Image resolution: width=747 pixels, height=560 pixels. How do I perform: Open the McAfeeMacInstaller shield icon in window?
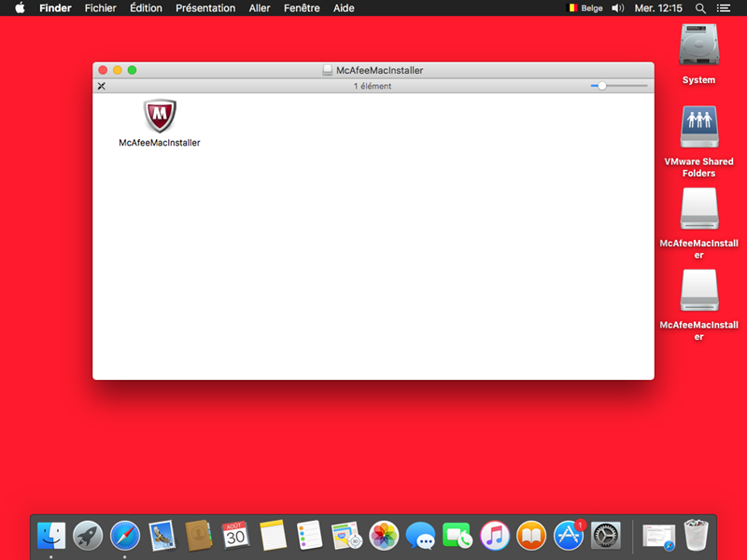(x=160, y=116)
